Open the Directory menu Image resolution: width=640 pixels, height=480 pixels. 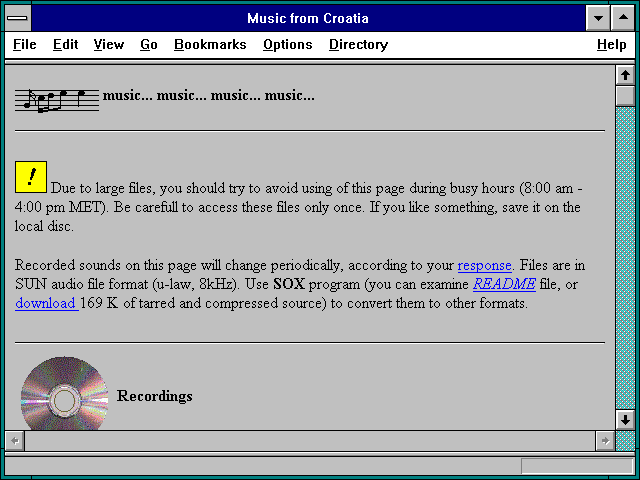pos(358,44)
